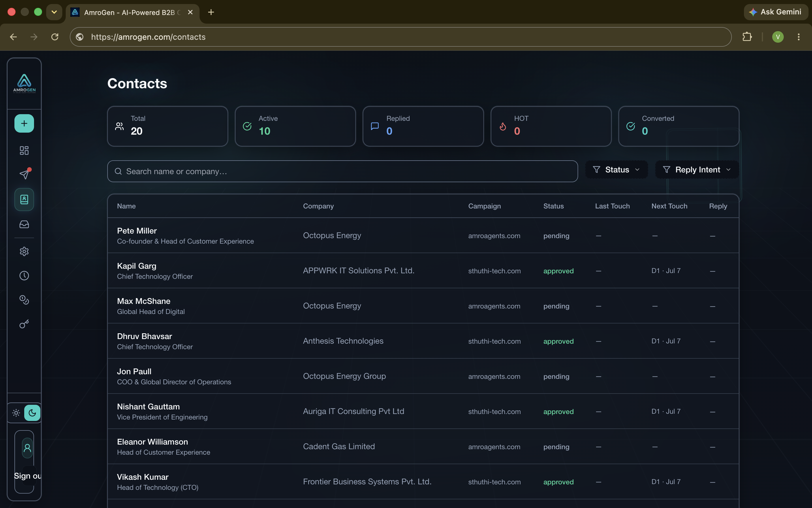
Task: Click APPWRK IT Solutions Pvt. Ltd. company cell
Action: [x=358, y=270]
